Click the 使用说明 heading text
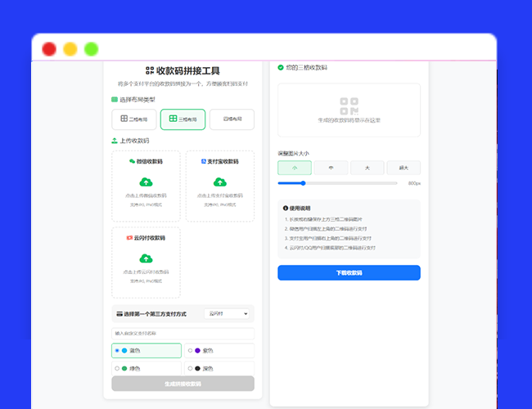 [x=300, y=209]
